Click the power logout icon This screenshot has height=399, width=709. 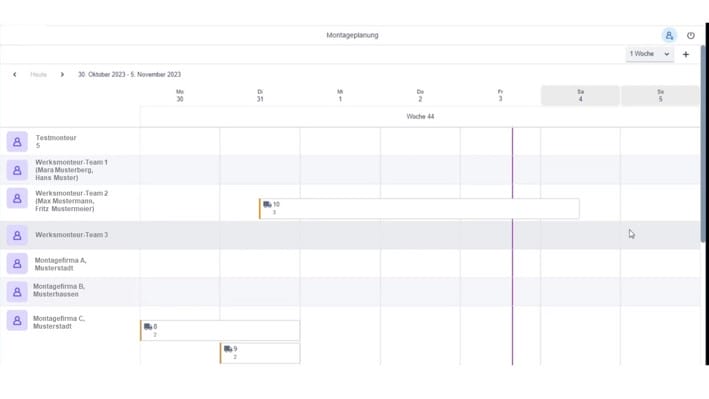690,35
